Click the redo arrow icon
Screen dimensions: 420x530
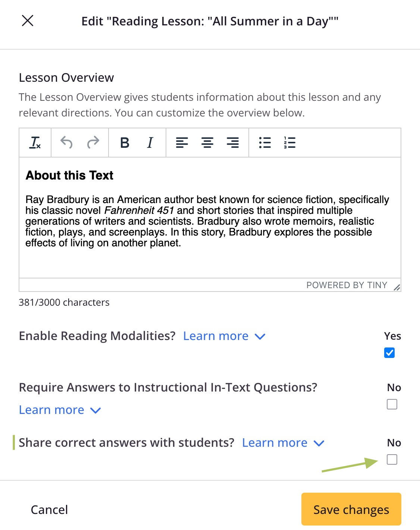coord(93,143)
